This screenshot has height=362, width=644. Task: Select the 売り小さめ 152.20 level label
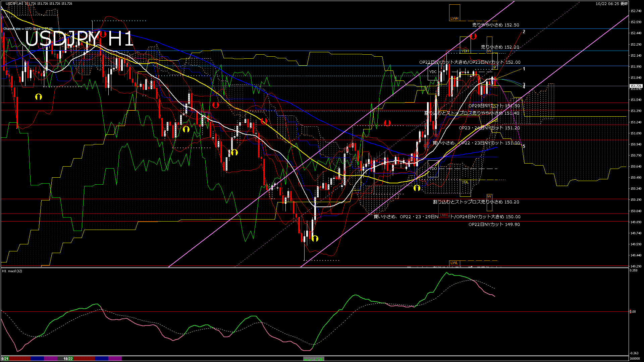(x=500, y=47)
